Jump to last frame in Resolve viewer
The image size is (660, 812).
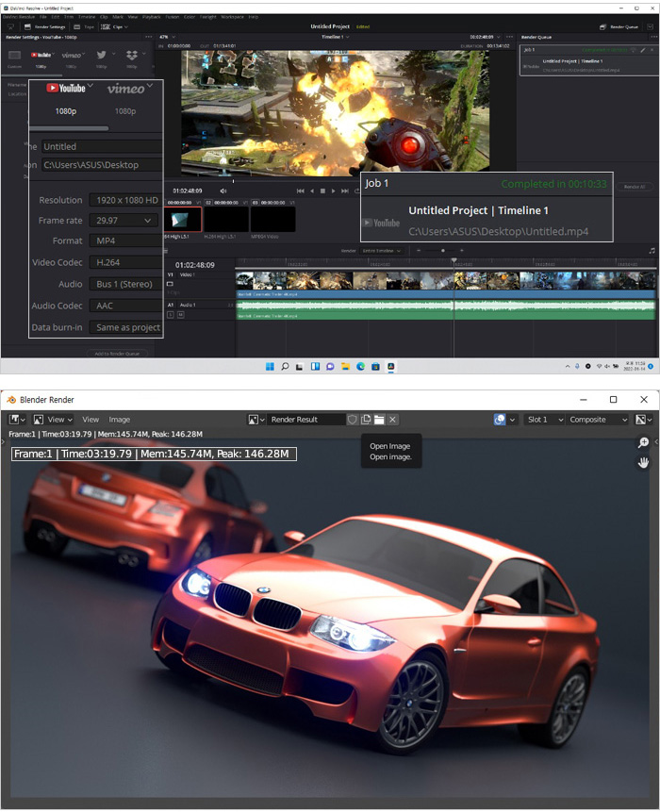click(345, 191)
